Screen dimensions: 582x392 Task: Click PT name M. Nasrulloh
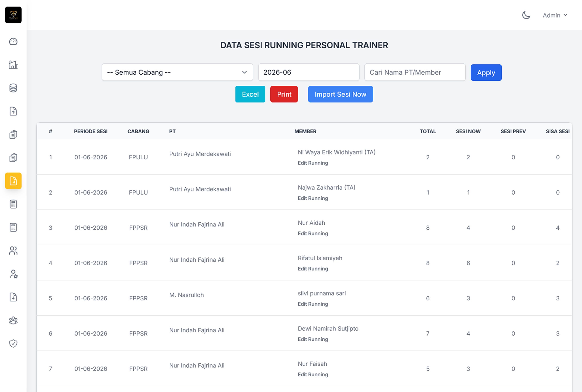187,295
